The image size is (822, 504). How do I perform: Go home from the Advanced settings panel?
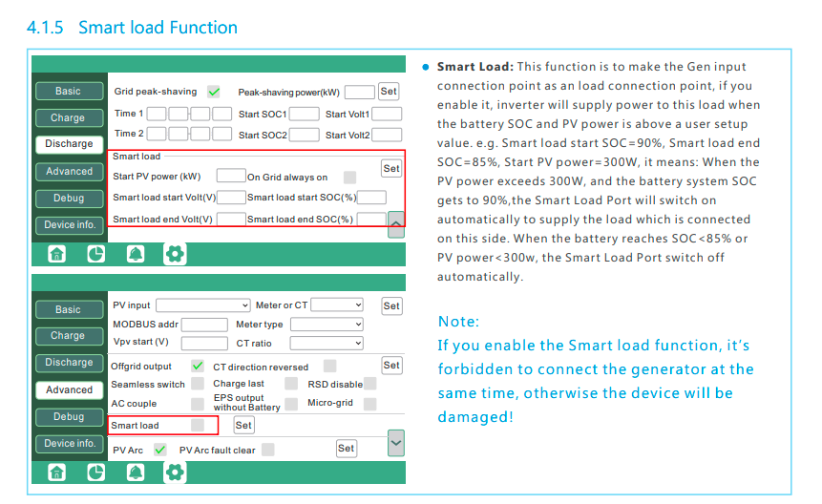pos(57,472)
